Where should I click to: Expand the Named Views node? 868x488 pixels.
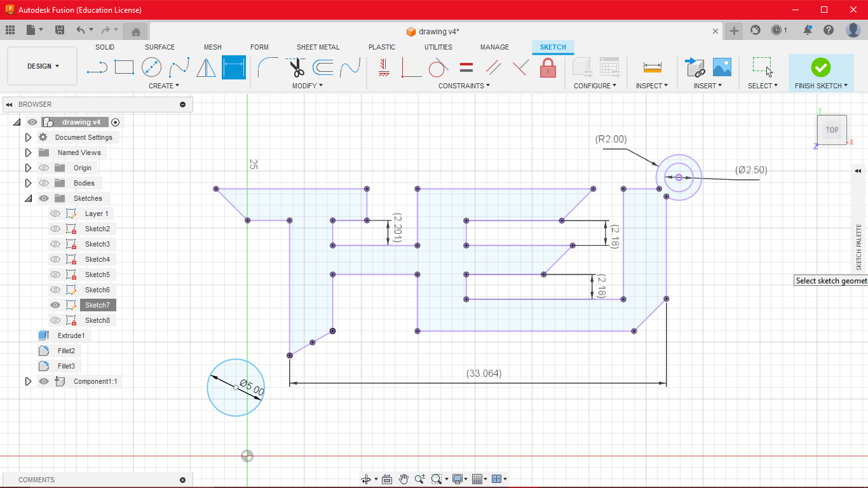[28, 152]
